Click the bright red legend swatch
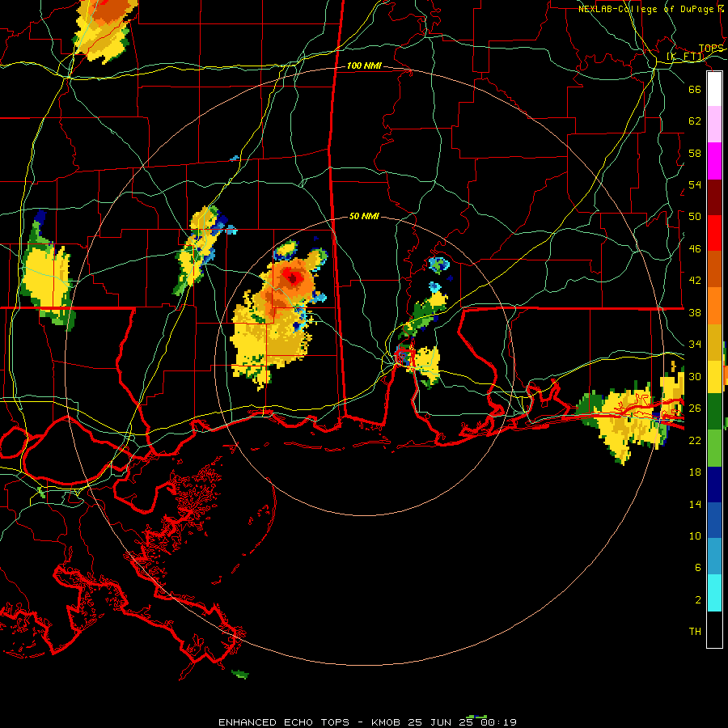This screenshot has width=728, height=728. (714, 233)
